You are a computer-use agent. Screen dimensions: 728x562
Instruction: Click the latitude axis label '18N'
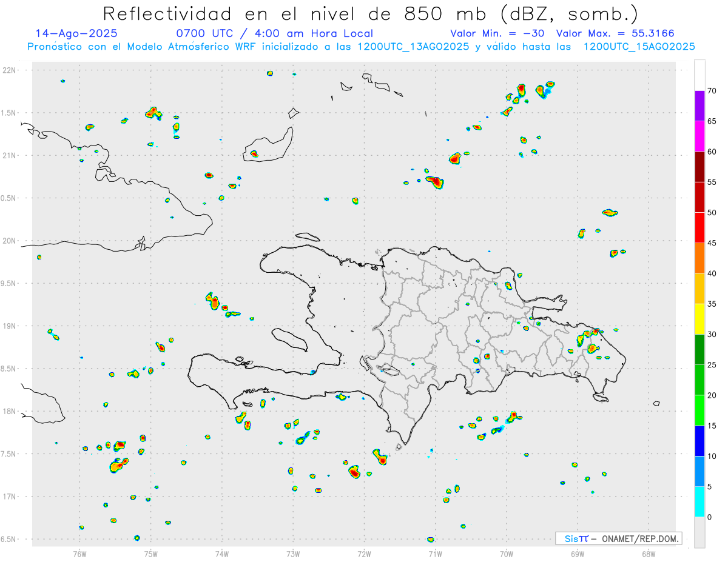(x=10, y=411)
